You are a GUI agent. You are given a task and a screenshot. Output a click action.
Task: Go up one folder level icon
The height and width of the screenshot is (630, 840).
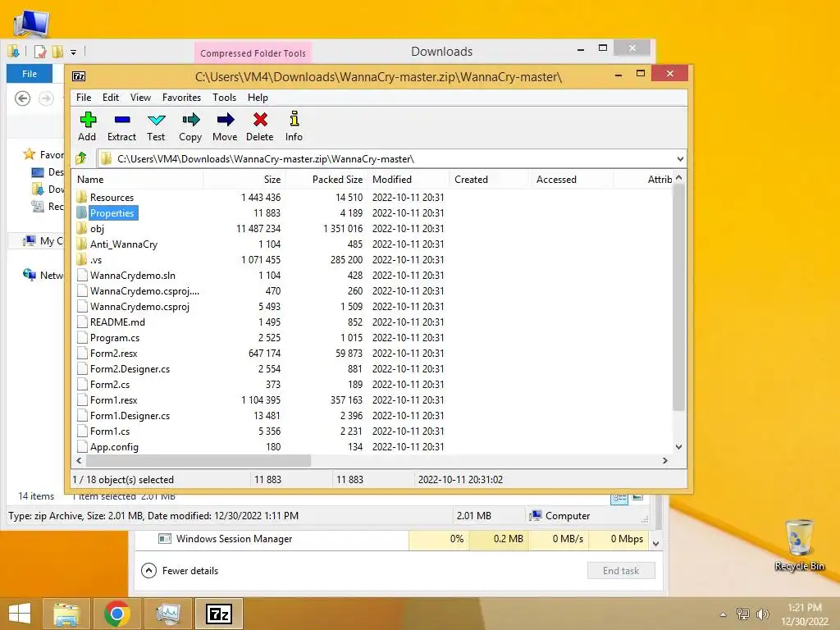pyautogui.click(x=81, y=158)
